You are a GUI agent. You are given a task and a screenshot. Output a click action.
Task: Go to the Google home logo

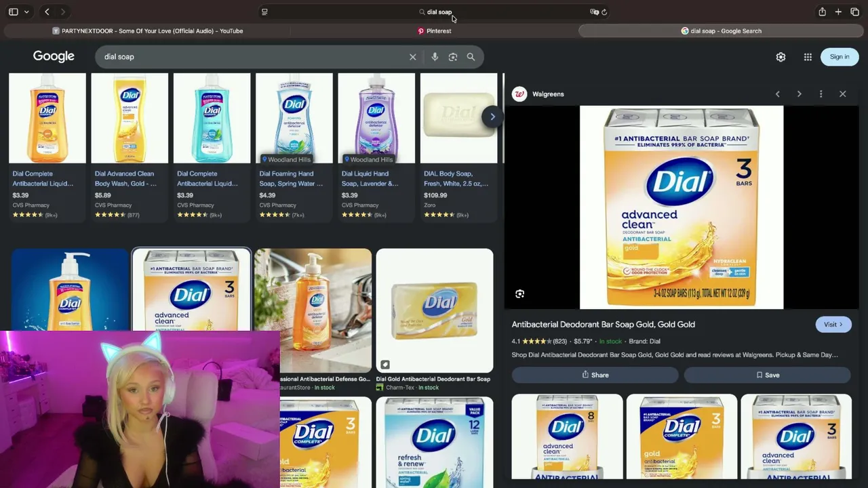(54, 56)
